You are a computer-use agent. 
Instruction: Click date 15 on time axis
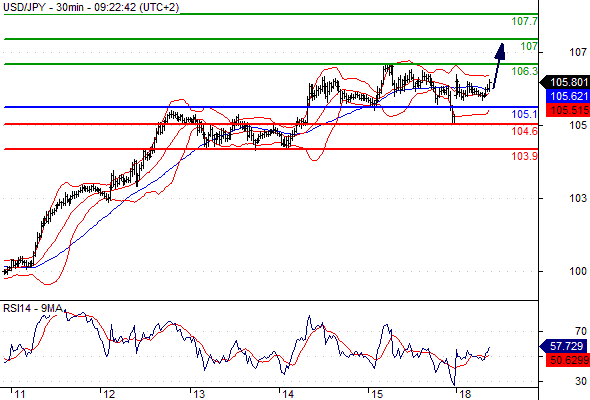[377, 394]
